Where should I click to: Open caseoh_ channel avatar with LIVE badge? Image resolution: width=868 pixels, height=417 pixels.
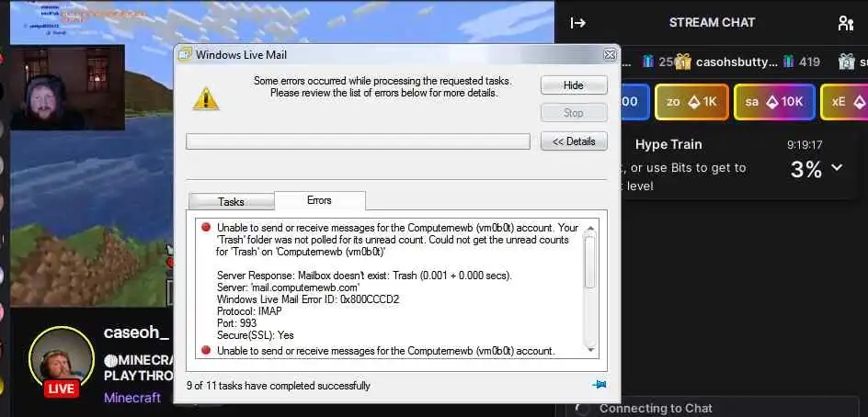click(62, 362)
